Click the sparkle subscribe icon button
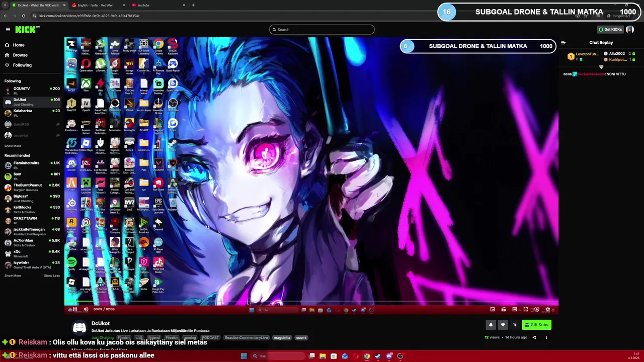This screenshot has width=644, height=362. pos(515,325)
